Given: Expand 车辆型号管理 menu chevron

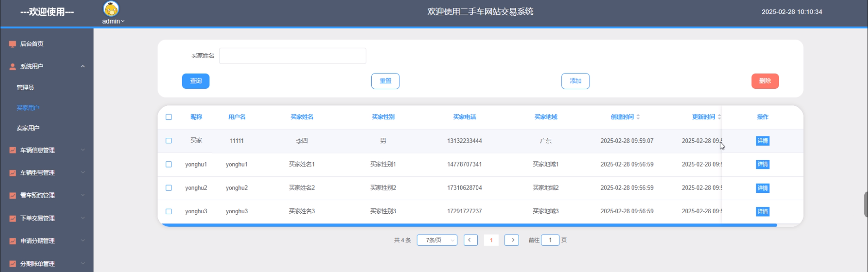Looking at the screenshot, I should tap(83, 173).
